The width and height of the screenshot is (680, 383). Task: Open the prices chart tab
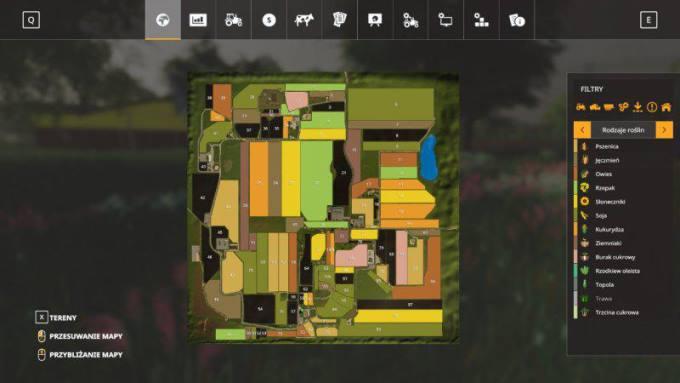(198, 20)
